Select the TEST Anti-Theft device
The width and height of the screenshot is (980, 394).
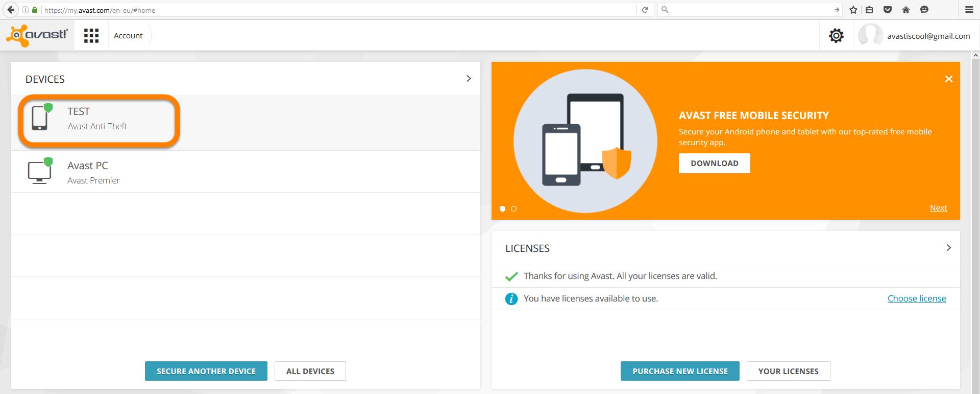pos(246,123)
